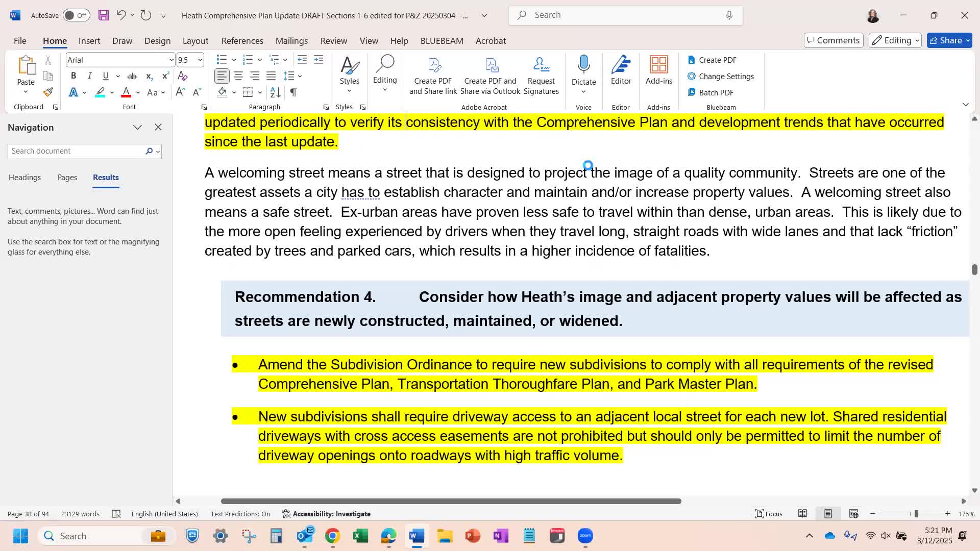
Task: Open the References ribbon tab
Action: pos(242,41)
